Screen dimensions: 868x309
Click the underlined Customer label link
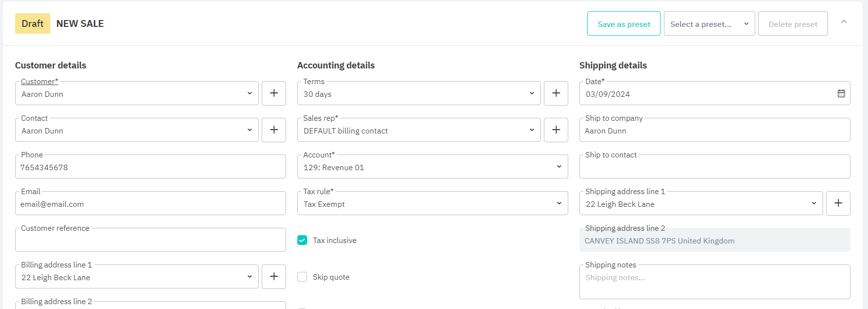pyautogui.click(x=39, y=82)
